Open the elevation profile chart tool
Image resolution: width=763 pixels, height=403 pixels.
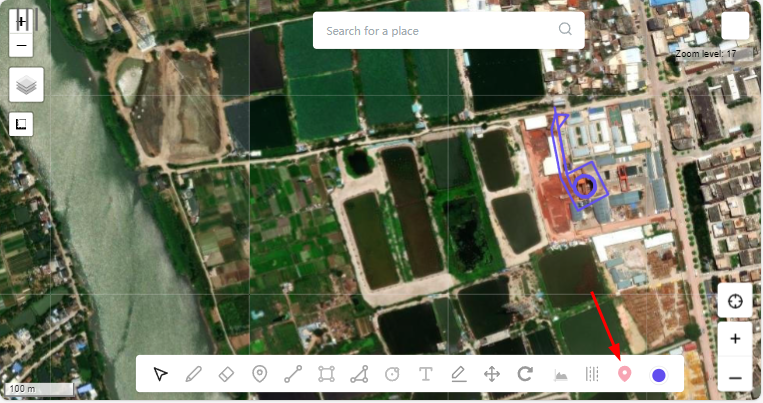click(560, 374)
